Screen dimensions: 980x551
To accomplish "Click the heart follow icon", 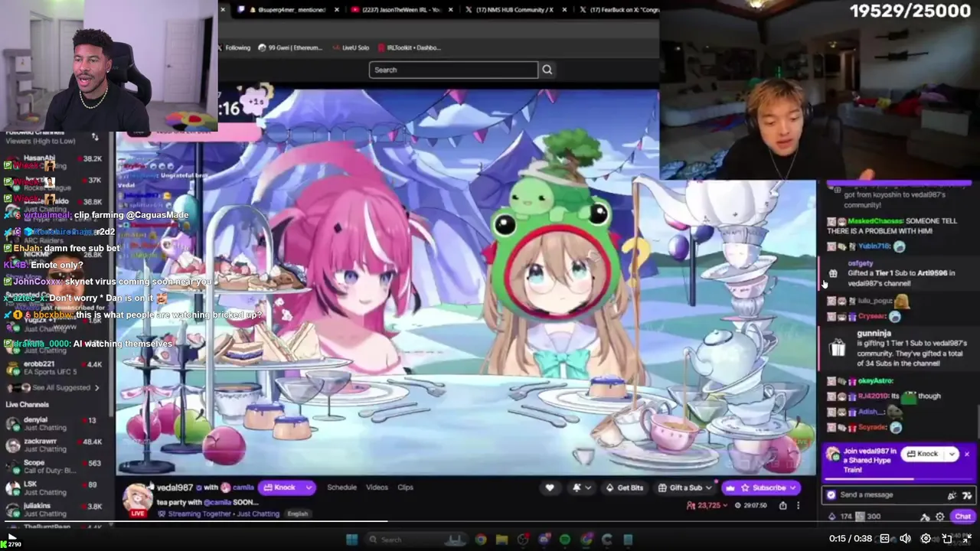I will 549,487.
